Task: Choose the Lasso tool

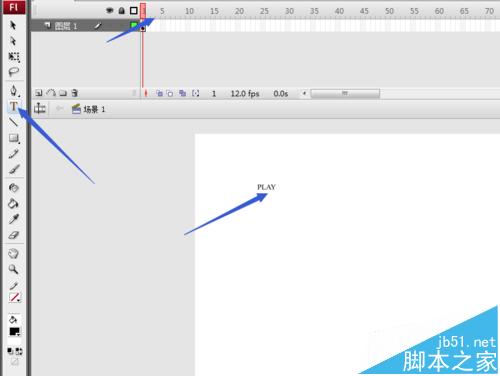Action: 14,72
